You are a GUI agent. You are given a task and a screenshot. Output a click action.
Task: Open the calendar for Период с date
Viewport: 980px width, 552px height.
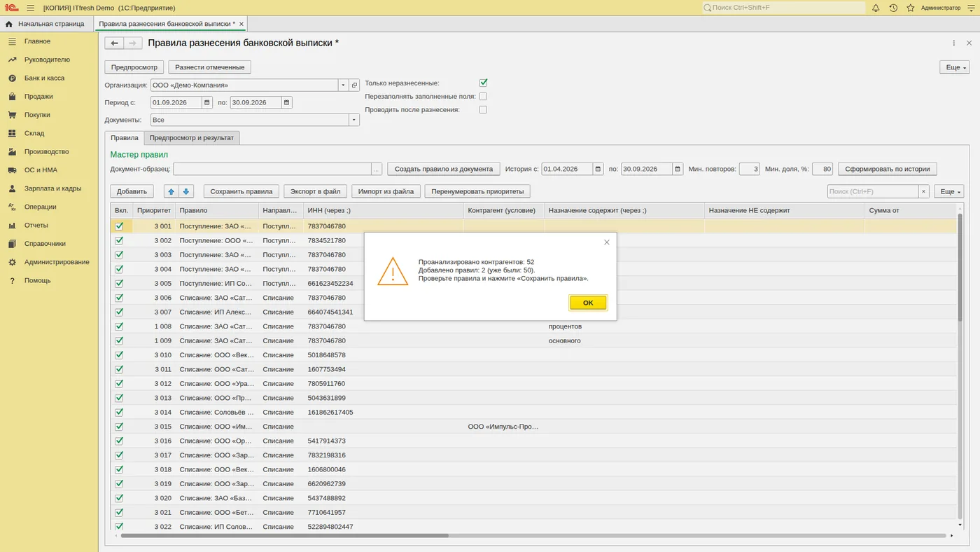[207, 102]
